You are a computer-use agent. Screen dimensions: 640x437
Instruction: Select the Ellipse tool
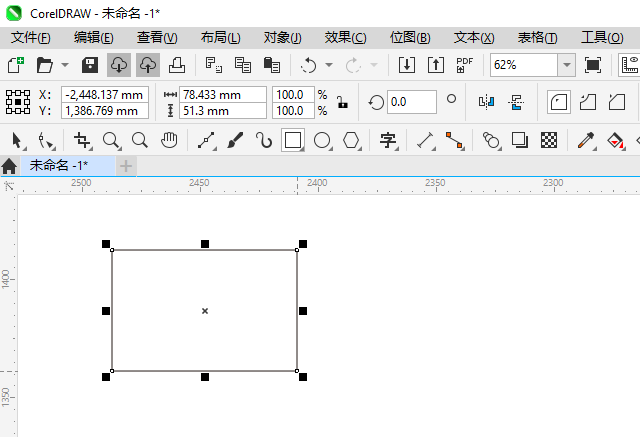[322, 140]
